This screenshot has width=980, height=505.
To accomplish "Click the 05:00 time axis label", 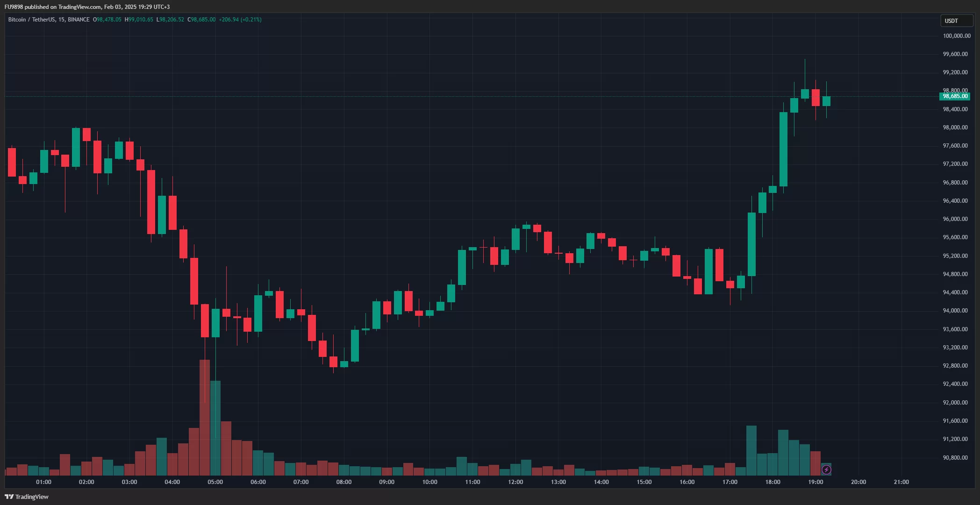I will 215,482.
